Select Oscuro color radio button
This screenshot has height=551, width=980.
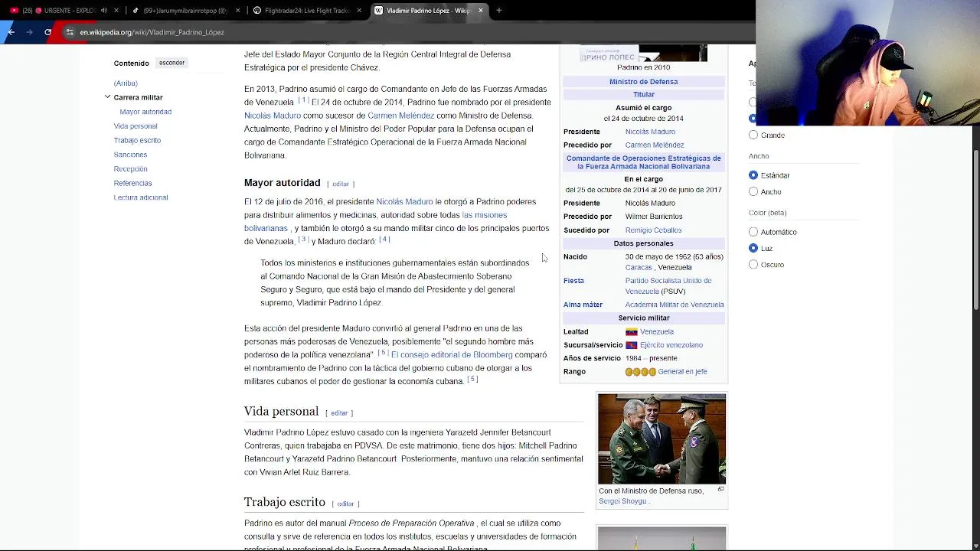(x=753, y=264)
